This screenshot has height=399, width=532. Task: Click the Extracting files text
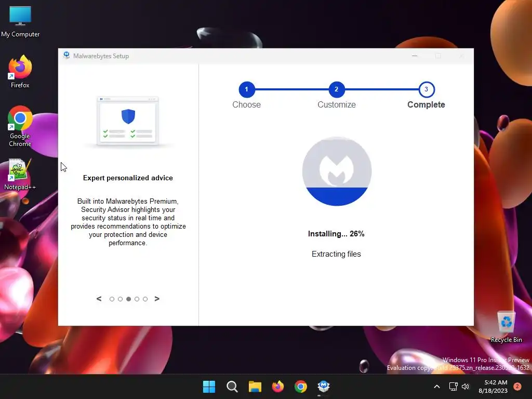coord(336,254)
